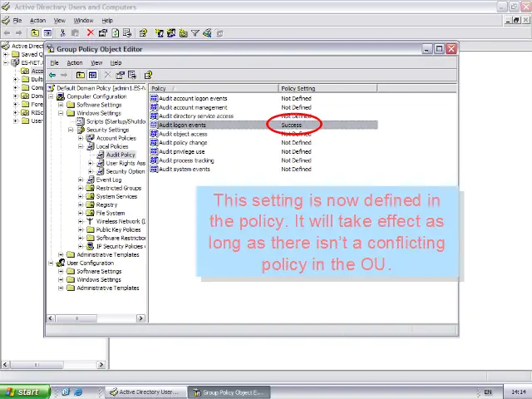Click the Start button

pos(24,392)
